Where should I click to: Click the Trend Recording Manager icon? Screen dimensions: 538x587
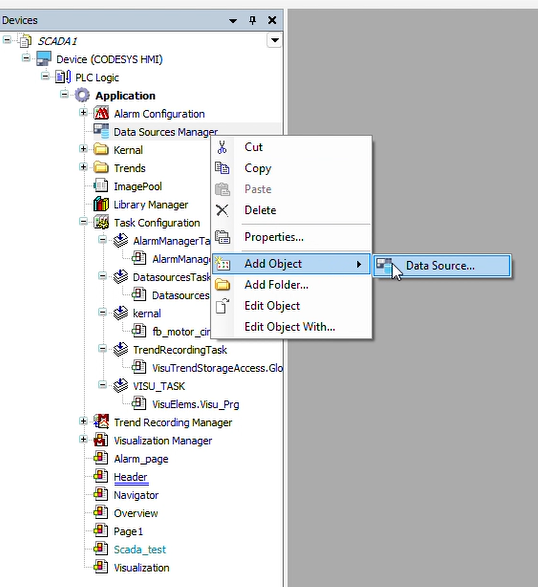tap(101, 422)
